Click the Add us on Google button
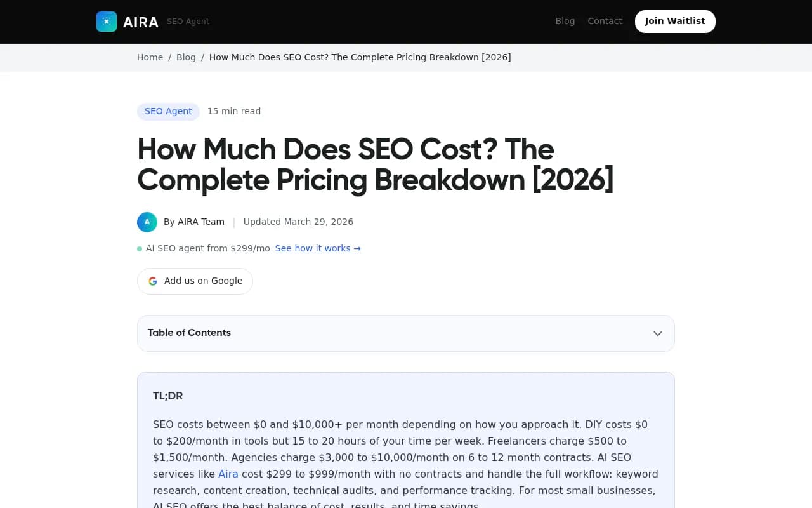 [195, 281]
